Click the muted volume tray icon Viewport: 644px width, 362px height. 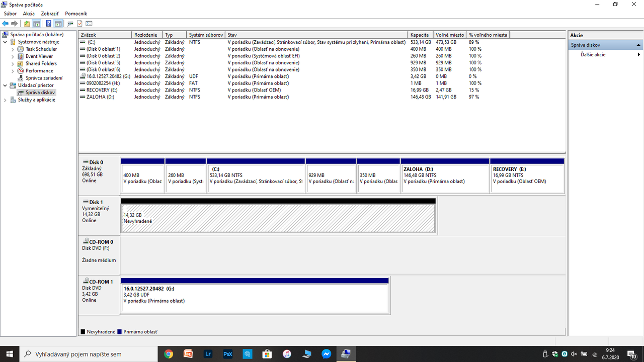tap(574, 354)
